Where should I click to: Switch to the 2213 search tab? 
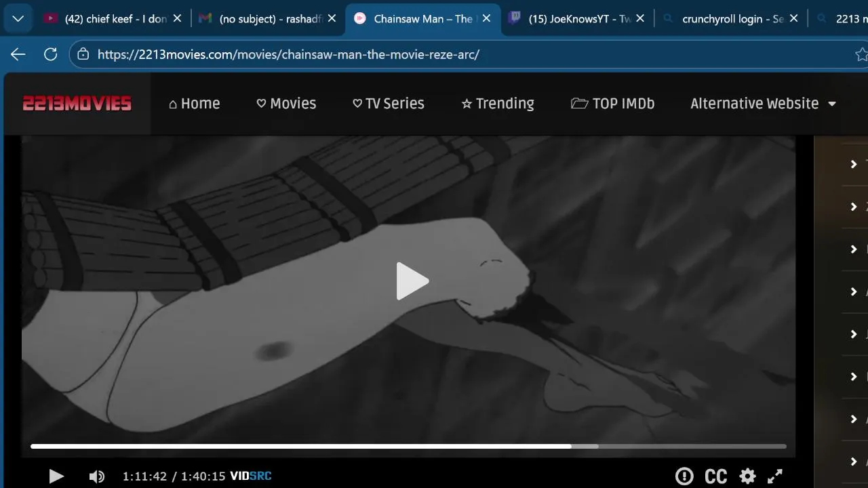tap(841, 19)
